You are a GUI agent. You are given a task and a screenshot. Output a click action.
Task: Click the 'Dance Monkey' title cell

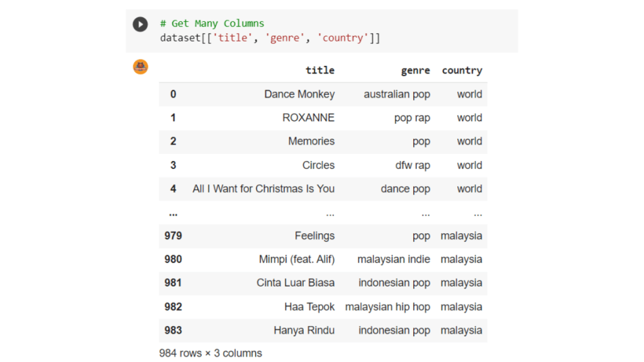click(299, 94)
